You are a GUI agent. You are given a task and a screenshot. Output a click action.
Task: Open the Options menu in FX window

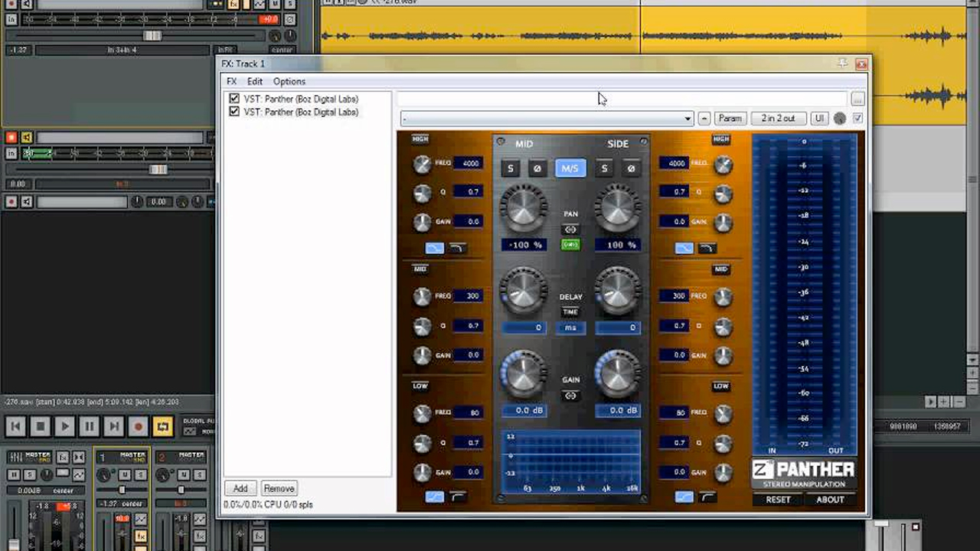coord(289,81)
